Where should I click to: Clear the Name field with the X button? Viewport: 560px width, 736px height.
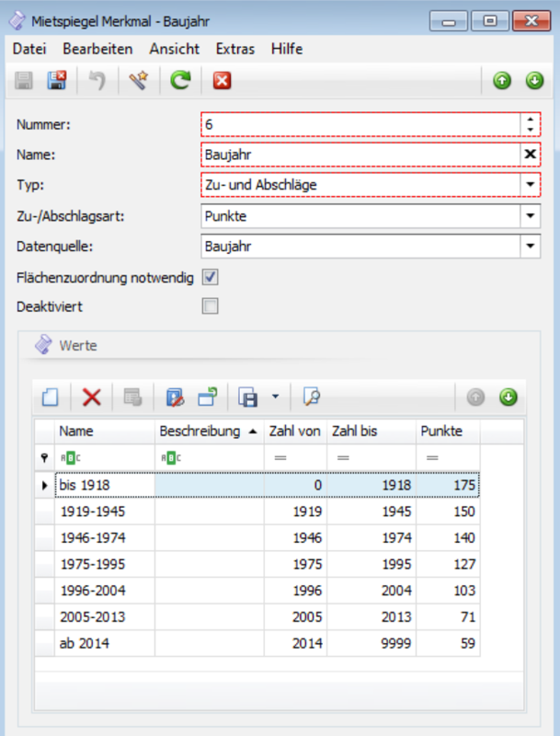point(530,154)
